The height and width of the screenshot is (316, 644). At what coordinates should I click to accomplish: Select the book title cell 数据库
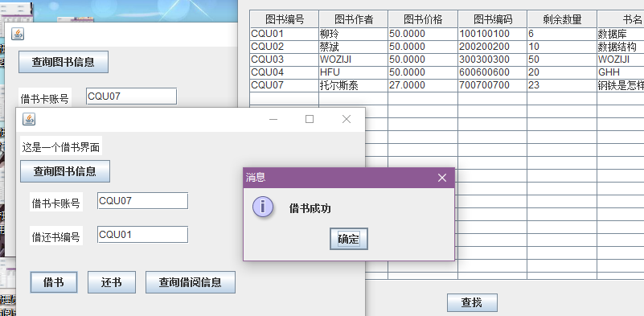[x=621, y=34]
